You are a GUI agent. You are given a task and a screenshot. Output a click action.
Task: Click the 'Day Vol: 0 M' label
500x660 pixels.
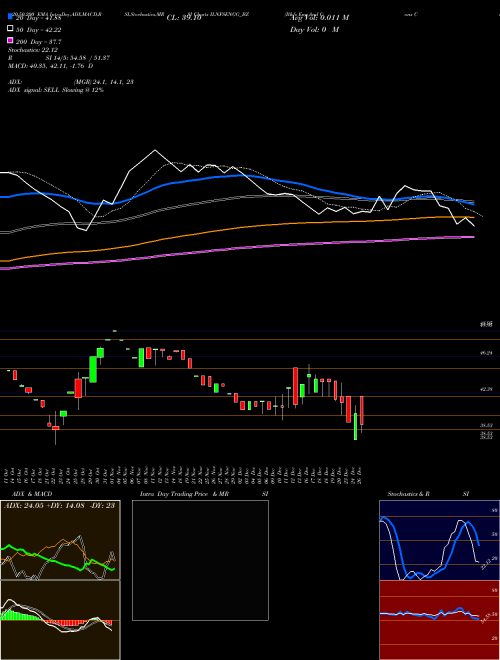pyautogui.click(x=314, y=29)
